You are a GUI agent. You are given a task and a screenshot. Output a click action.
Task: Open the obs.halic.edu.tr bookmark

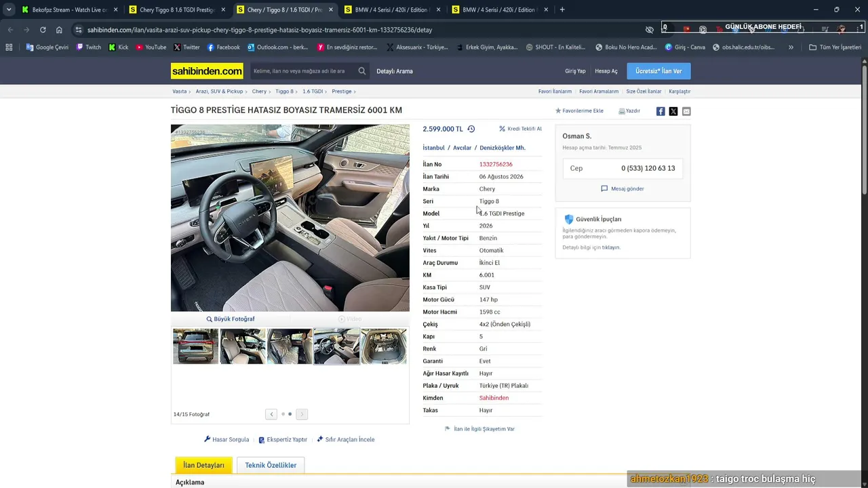coord(743,47)
